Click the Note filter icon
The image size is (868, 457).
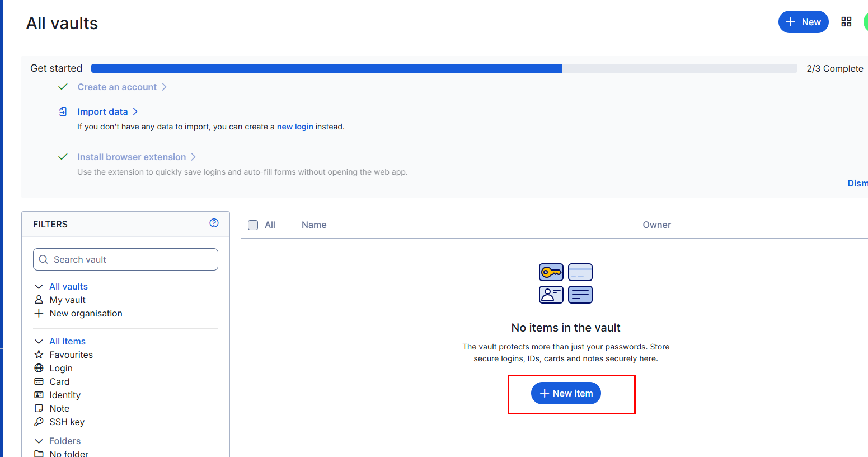[x=39, y=408]
